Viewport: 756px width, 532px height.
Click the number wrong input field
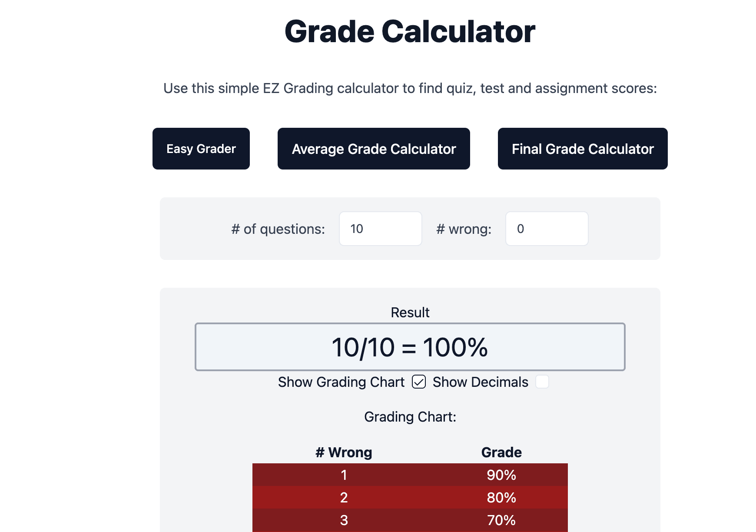click(x=547, y=229)
